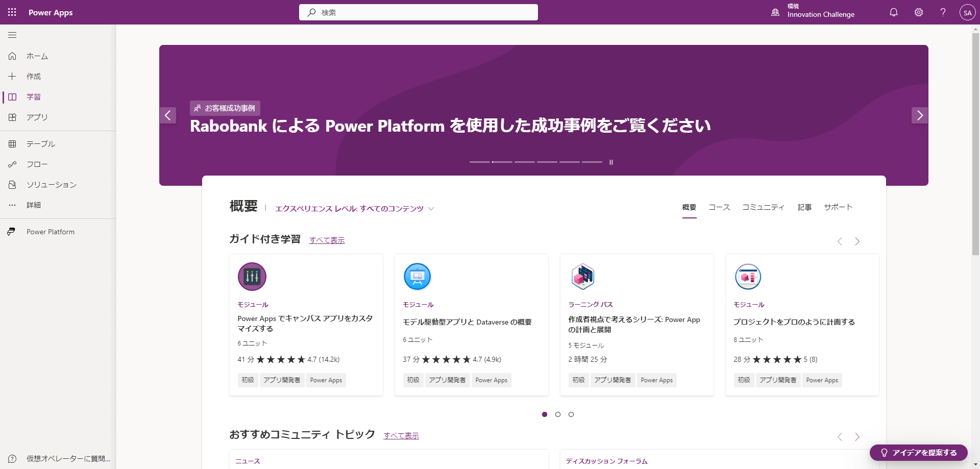Click the virtual operator question icon
The image size is (980, 469).
[12, 459]
